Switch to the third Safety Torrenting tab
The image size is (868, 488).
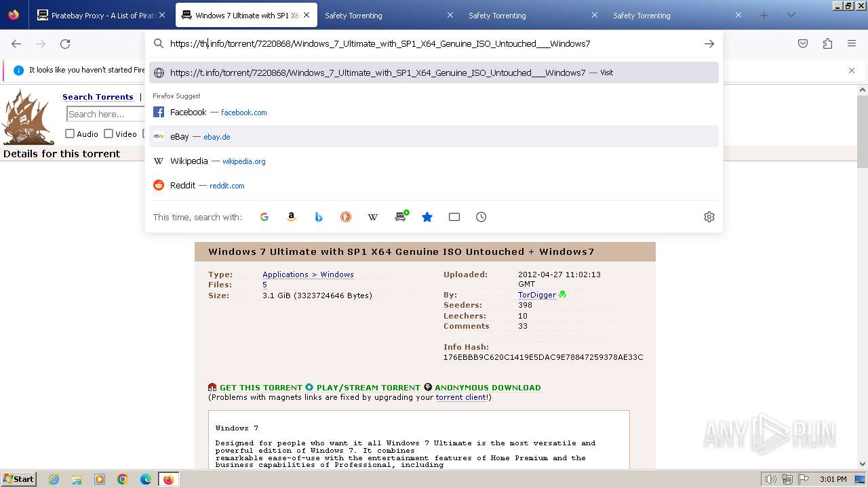point(677,15)
